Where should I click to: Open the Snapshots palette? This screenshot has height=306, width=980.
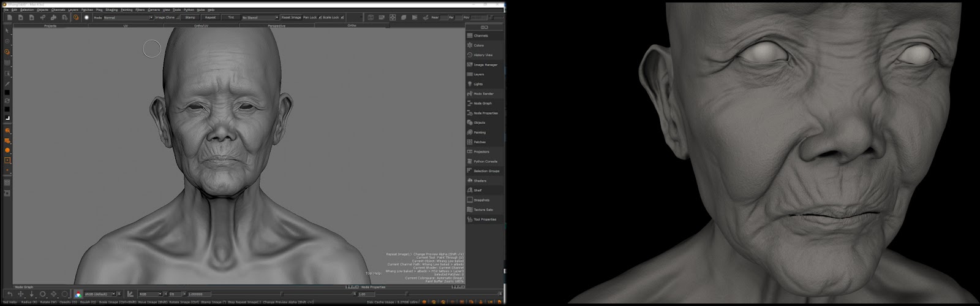[x=486, y=200]
